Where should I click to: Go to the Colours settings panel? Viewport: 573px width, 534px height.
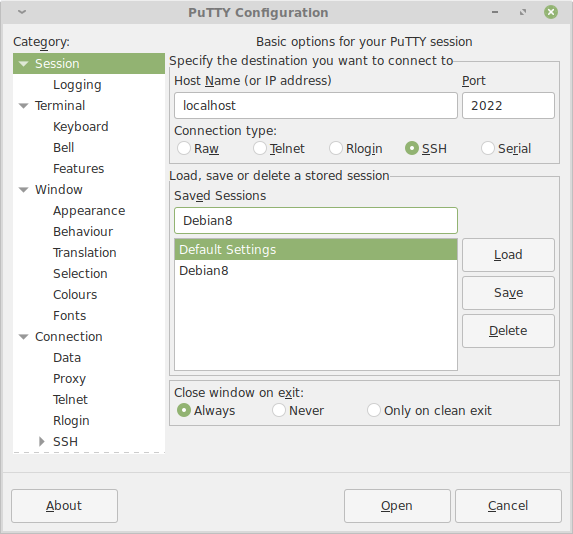[75, 295]
